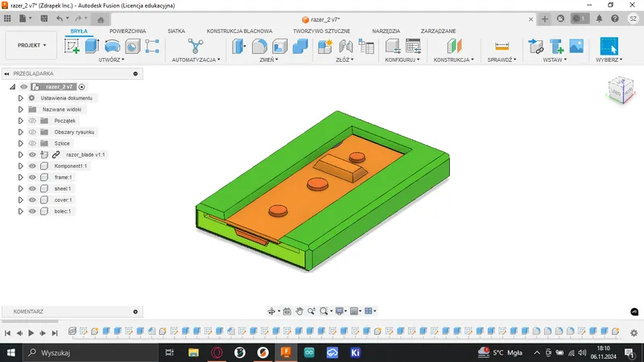Open the ZMIEŃ menu
The image size is (644, 362).
click(269, 60)
